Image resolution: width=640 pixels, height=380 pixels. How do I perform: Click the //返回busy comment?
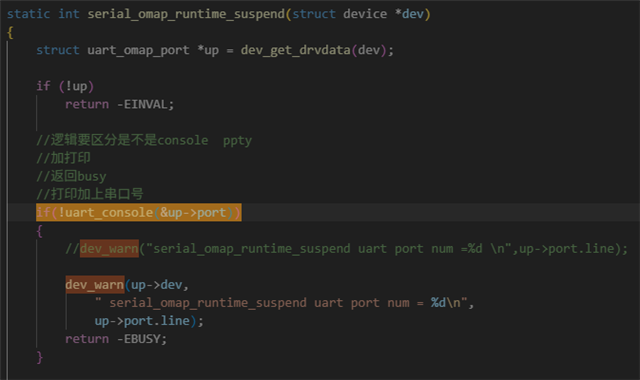click(71, 176)
